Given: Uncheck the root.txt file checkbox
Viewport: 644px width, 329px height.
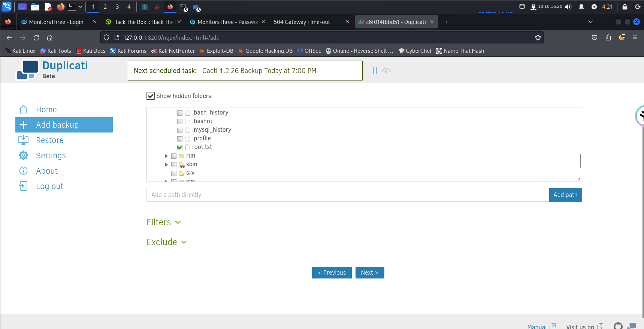Looking at the screenshot, I should [x=180, y=147].
